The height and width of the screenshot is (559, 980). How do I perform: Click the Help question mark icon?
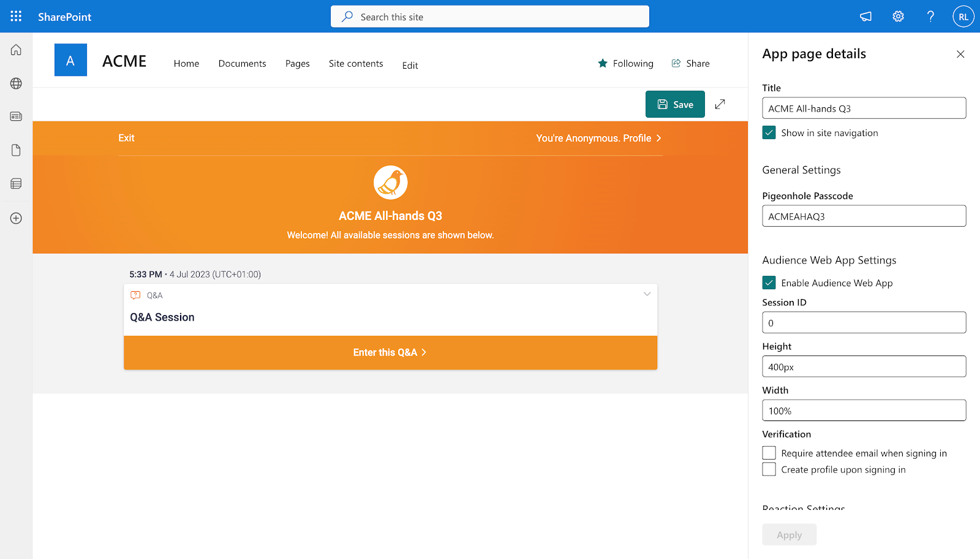930,17
